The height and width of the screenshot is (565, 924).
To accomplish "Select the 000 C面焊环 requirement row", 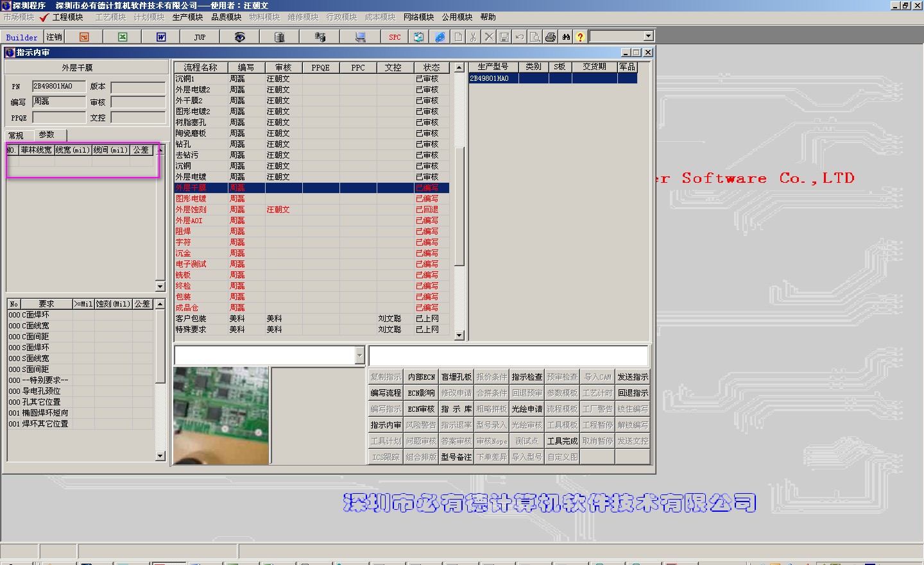I will pos(81,315).
